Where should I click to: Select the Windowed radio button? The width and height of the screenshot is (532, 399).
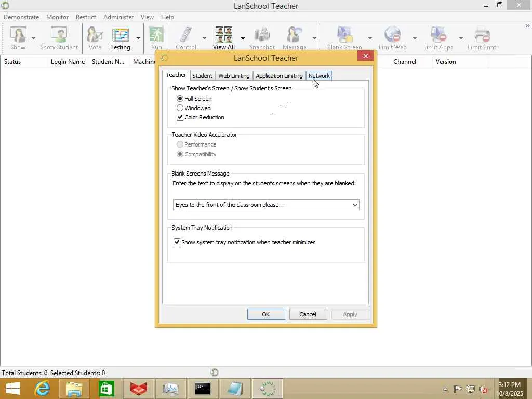[180, 108]
